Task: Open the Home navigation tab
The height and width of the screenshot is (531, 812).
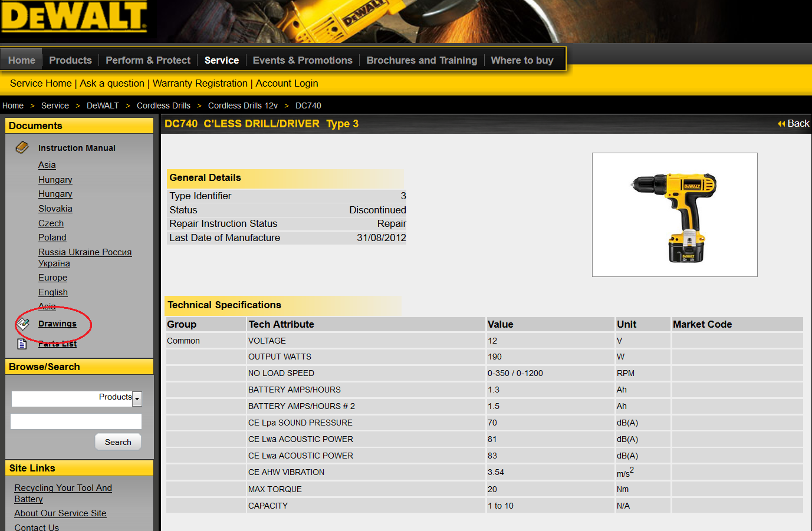Action: (x=22, y=60)
